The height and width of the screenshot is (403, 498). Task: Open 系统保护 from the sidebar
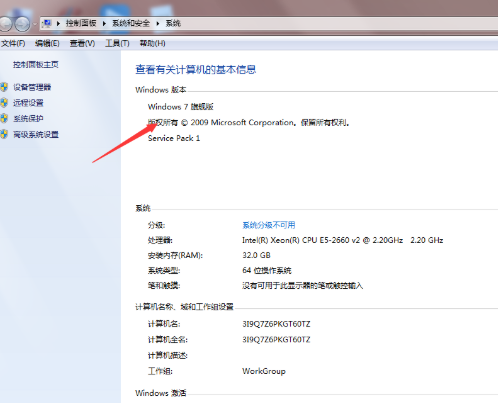28,118
